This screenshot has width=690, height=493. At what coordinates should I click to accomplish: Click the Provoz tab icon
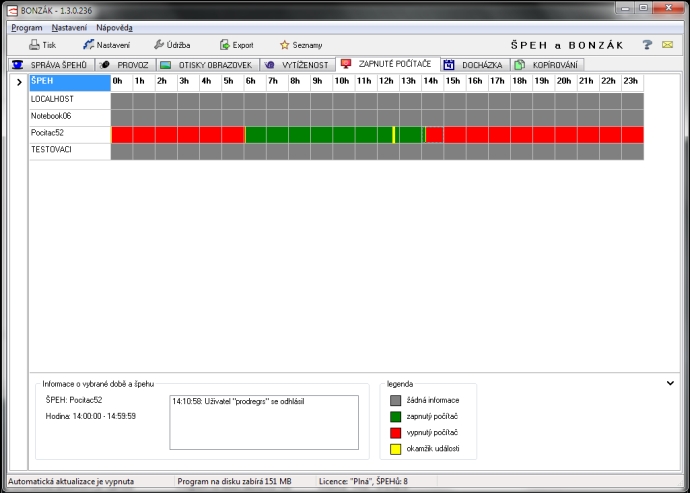[104, 65]
